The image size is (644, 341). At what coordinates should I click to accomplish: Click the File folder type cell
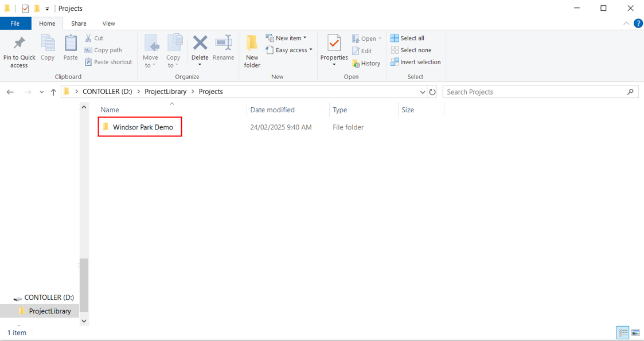348,127
